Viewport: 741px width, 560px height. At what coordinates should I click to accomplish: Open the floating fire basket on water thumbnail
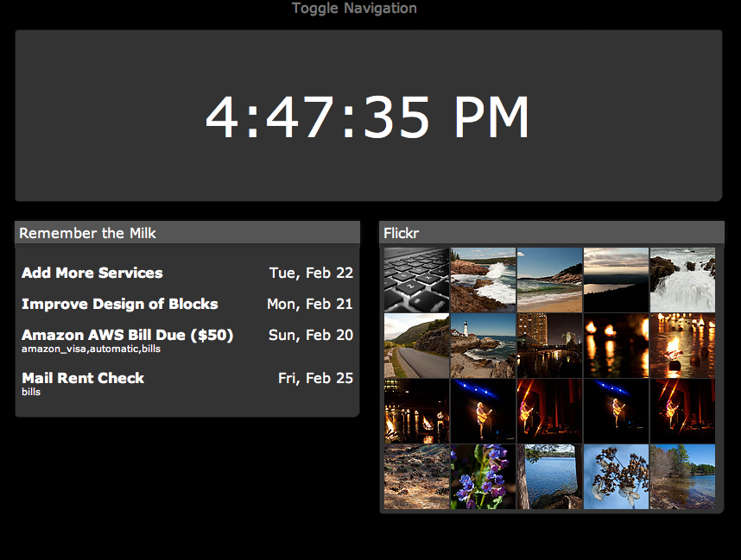tap(682, 346)
